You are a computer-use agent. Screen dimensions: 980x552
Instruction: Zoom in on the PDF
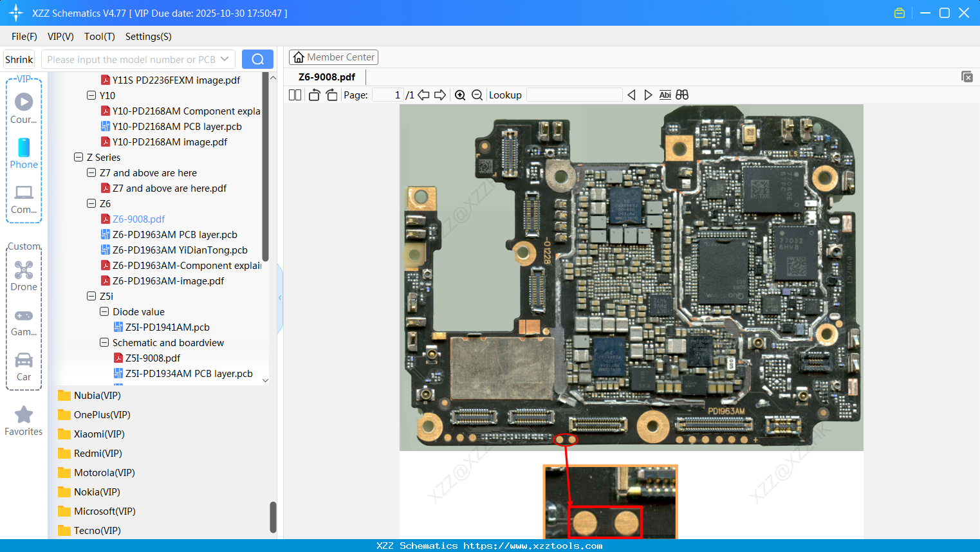(x=460, y=95)
